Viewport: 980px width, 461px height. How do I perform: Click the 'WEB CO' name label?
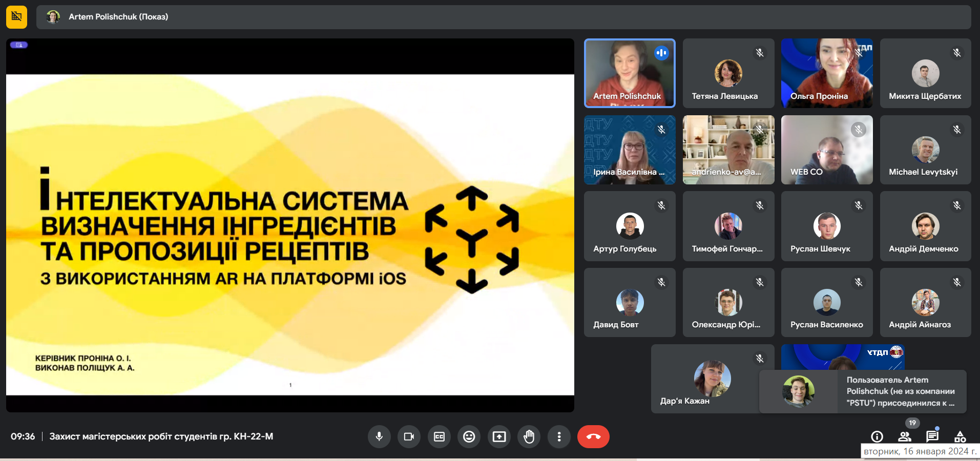pos(806,172)
